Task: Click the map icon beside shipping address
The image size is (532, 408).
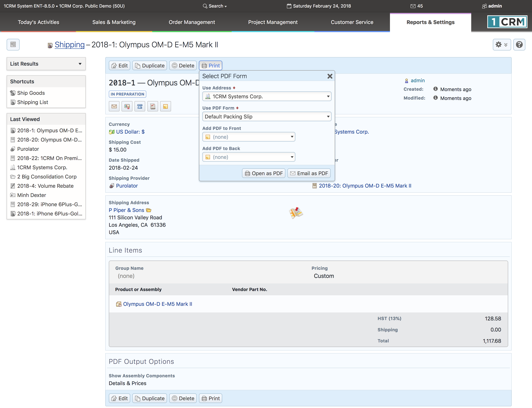Action: (296, 213)
